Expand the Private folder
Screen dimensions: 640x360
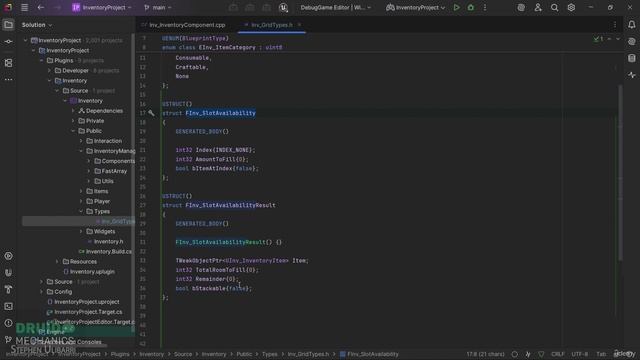[73, 121]
